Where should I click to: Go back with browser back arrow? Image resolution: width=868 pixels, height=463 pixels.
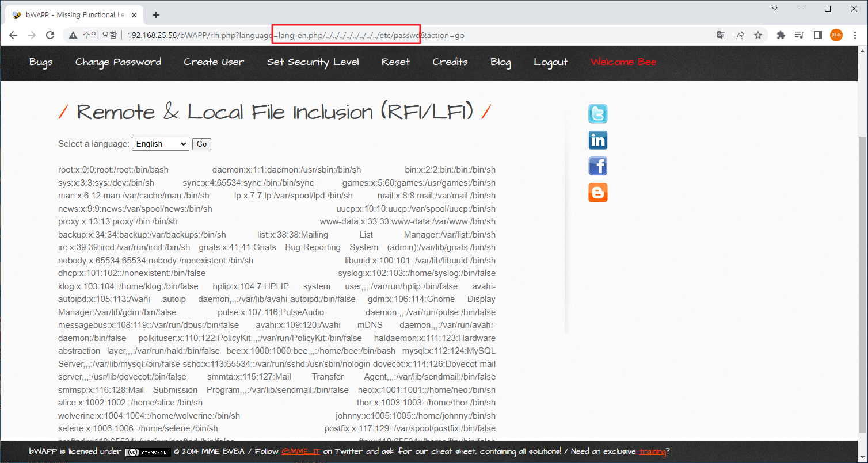pyautogui.click(x=13, y=35)
